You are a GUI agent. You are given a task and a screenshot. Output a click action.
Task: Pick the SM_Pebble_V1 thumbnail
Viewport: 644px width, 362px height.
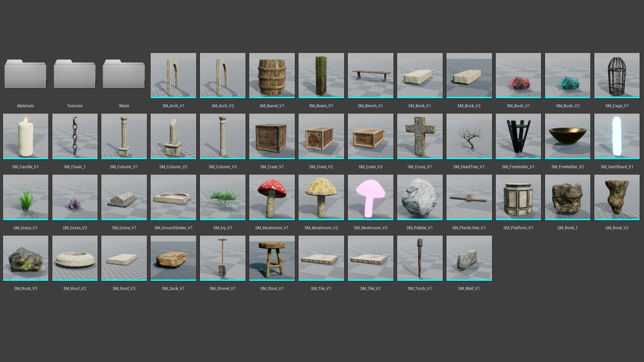pos(420,197)
